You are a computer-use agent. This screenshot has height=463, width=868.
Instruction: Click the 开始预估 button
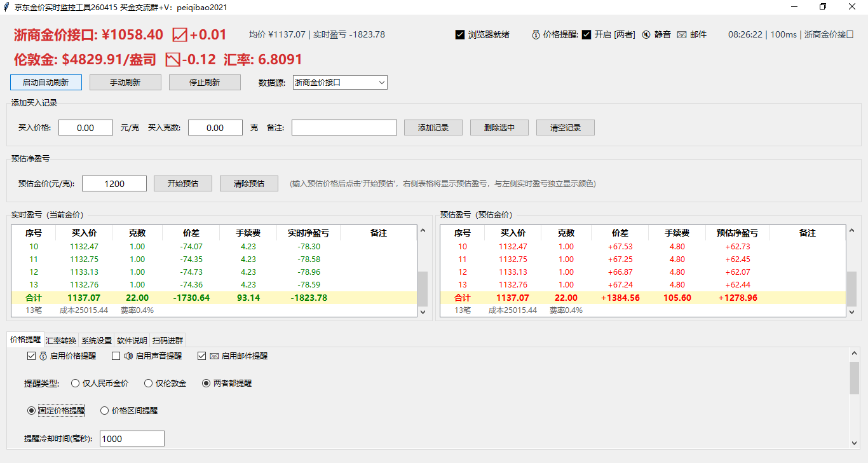183,184
